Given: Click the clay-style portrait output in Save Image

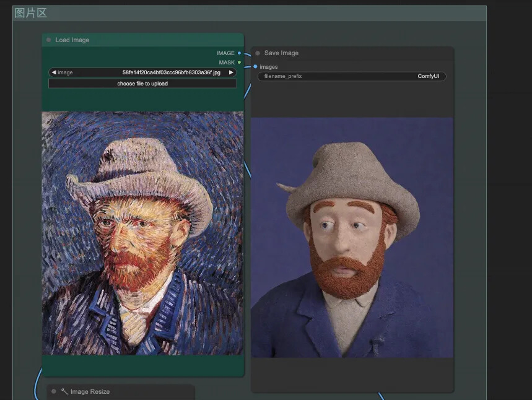Looking at the screenshot, I should pyautogui.click(x=352, y=237).
